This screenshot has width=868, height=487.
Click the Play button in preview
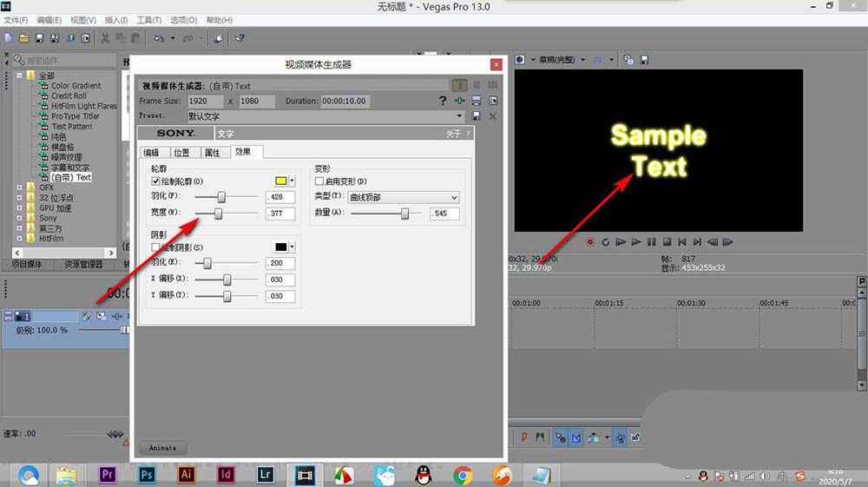click(636, 242)
